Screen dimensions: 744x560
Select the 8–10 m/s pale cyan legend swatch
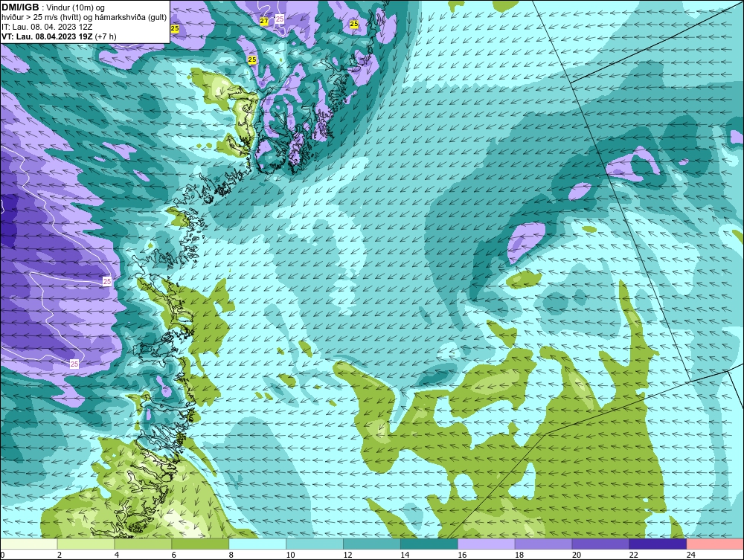257,544
